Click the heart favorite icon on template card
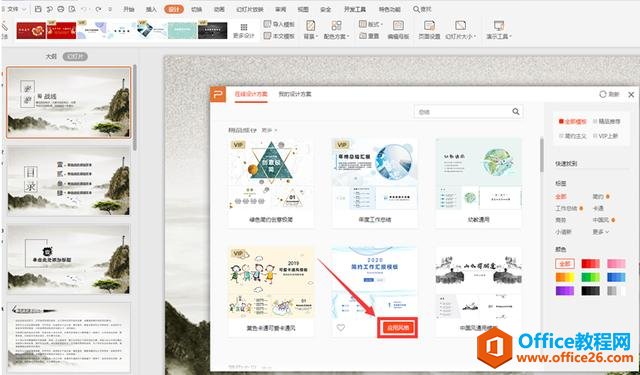 click(x=341, y=327)
